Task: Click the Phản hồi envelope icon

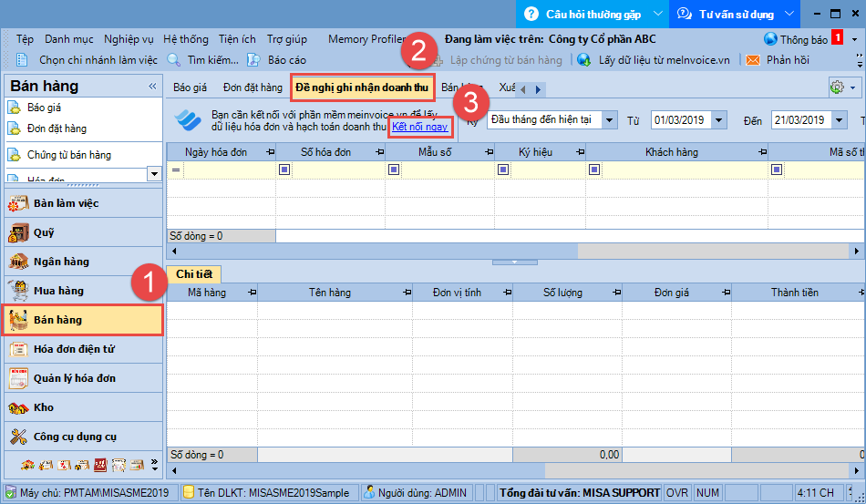Action: tap(753, 60)
